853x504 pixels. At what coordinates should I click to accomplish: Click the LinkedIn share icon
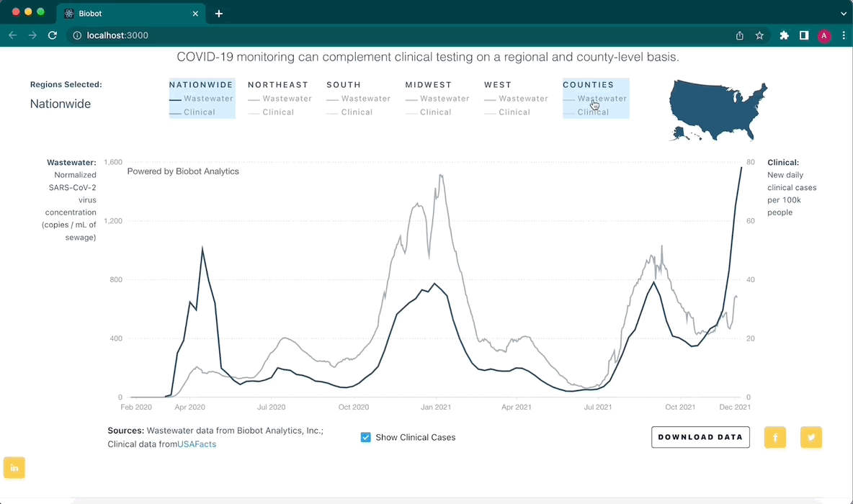click(x=14, y=467)
